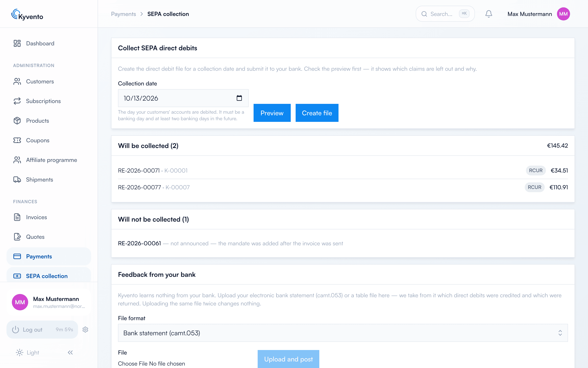The height and width of the screenshot is (368, 588).
Task: Collapse sidebar with double-chevron icon
Action: (x=70, y=352)
